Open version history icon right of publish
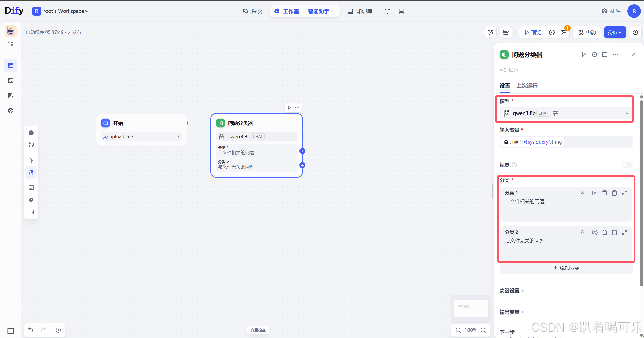The height and width of the screenshot is (338, 644). 635,32
